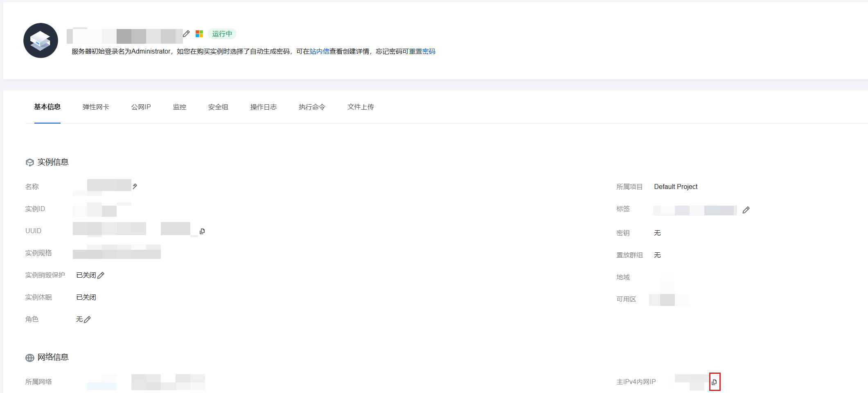
Task: Switch to the 执行命令 tab
Action: [x=312, y=107]
